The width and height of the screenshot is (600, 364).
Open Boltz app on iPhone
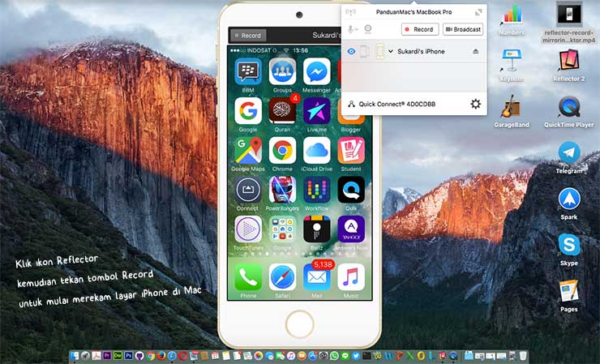[317, 229]
